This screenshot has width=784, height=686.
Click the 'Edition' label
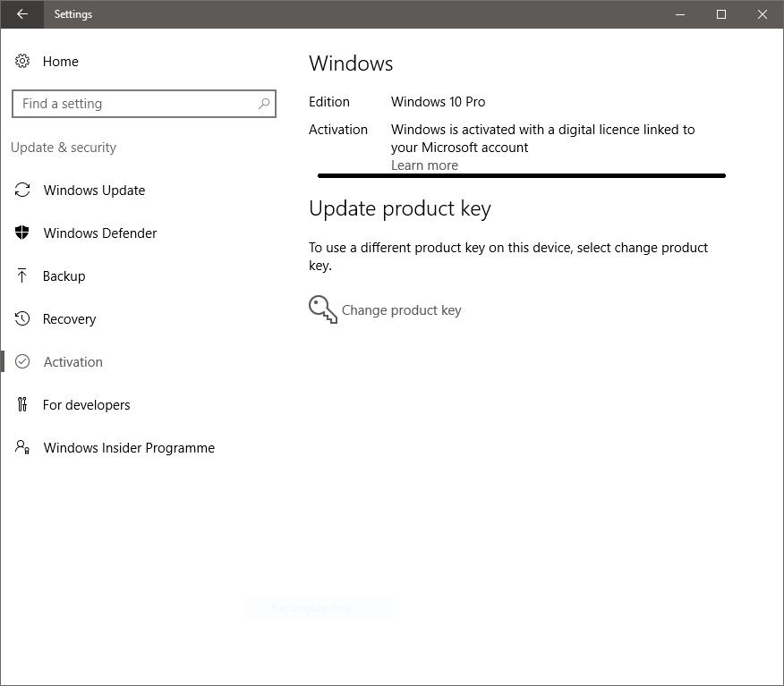(x=329, y=102)
